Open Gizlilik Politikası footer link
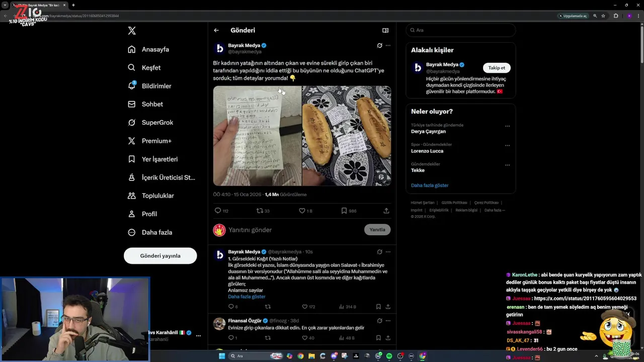This screenshot has height=362, width=644. 454,203
